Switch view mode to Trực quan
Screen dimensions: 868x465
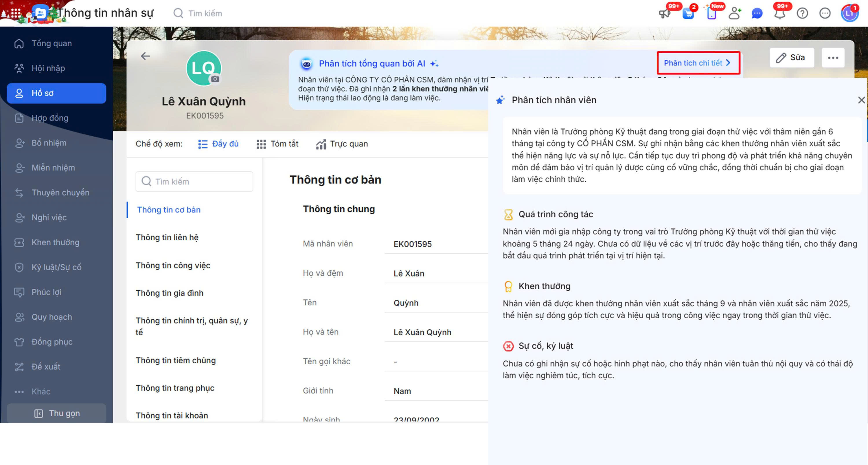click(342, 144)
